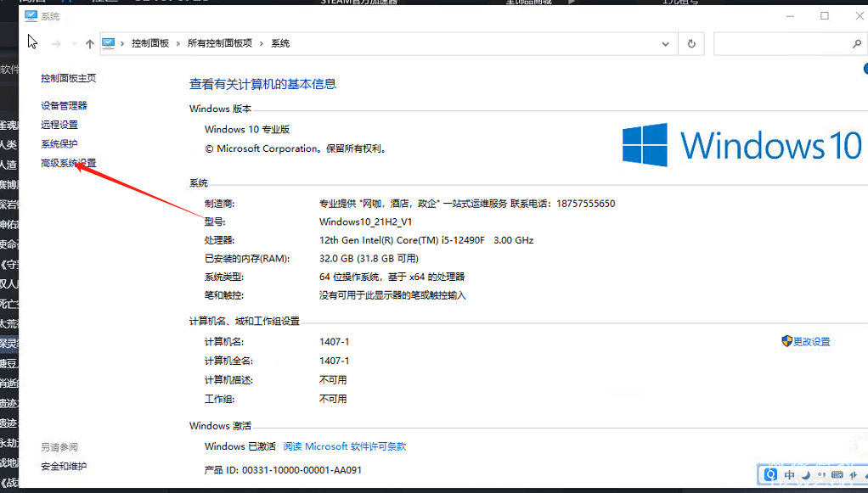868x493 pixels.
Task: Open 设备管理器
Action: point(64,105)
